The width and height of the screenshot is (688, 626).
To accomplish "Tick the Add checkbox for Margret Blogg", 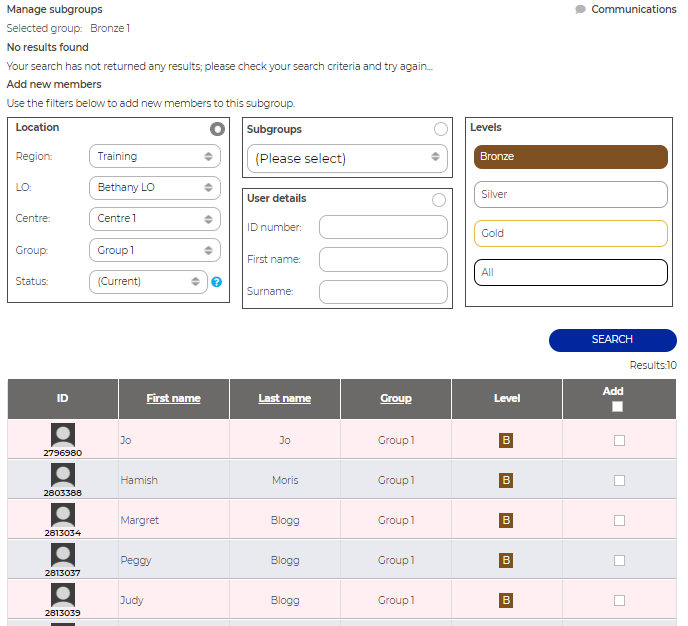I will (x=619, y=520).
